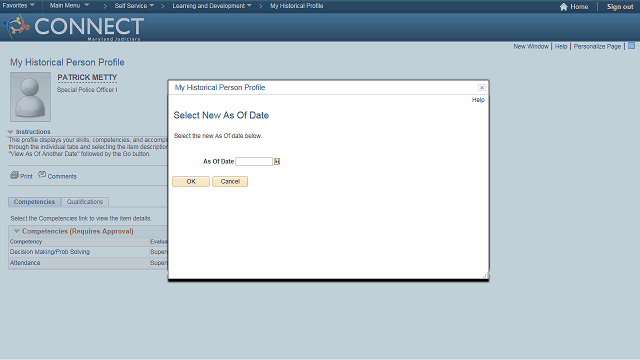This screenshot has height=360, width=640.
Task: Open the page-level Help link
Action: pyautogui.click(x=561, y=47)
